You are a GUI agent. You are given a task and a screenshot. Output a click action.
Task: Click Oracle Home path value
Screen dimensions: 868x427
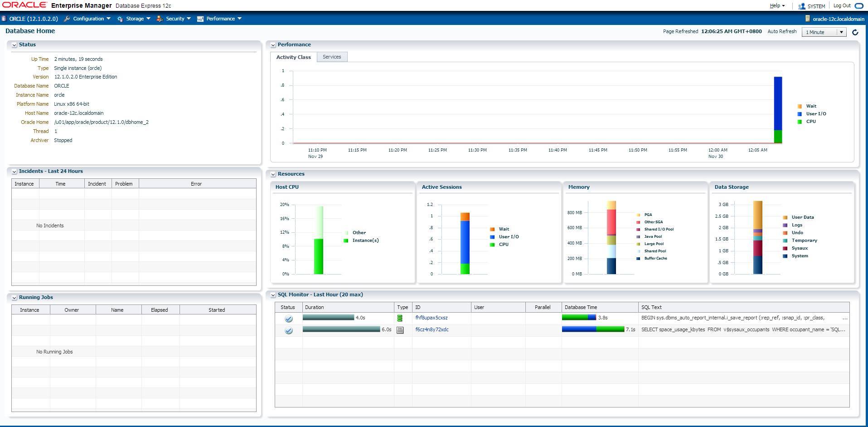pos(102,122)
